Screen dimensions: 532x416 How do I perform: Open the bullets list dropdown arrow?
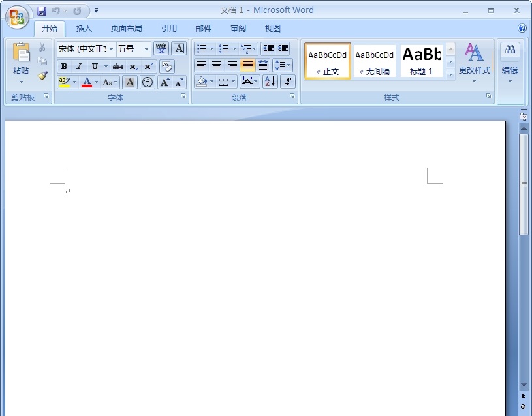tap(212, 49)
